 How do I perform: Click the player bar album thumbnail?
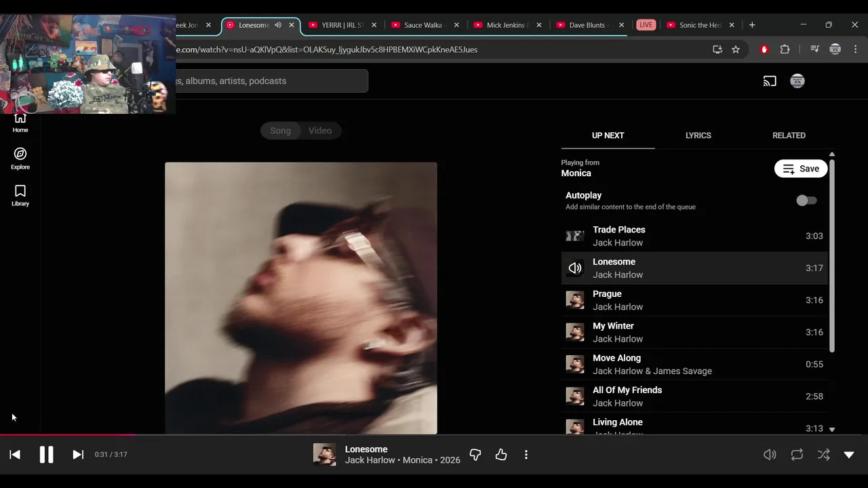tap(324, 455)
